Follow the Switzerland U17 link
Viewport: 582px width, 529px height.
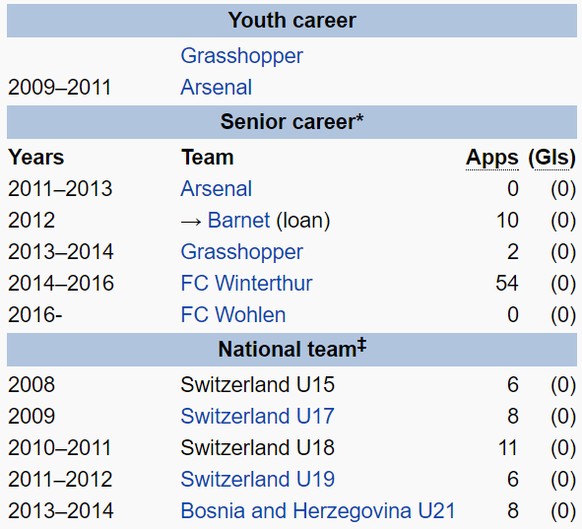click(257, 416)
